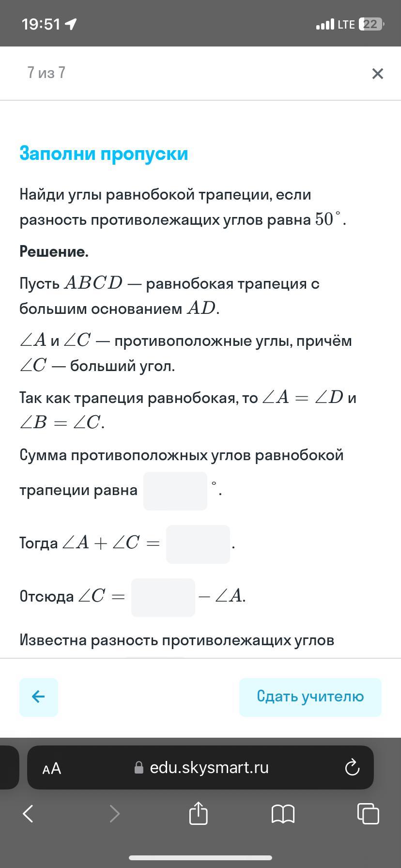Tap the status bar clock 19:51
The height and width of the screenshot is (868, 401).
tap(41, 24)
